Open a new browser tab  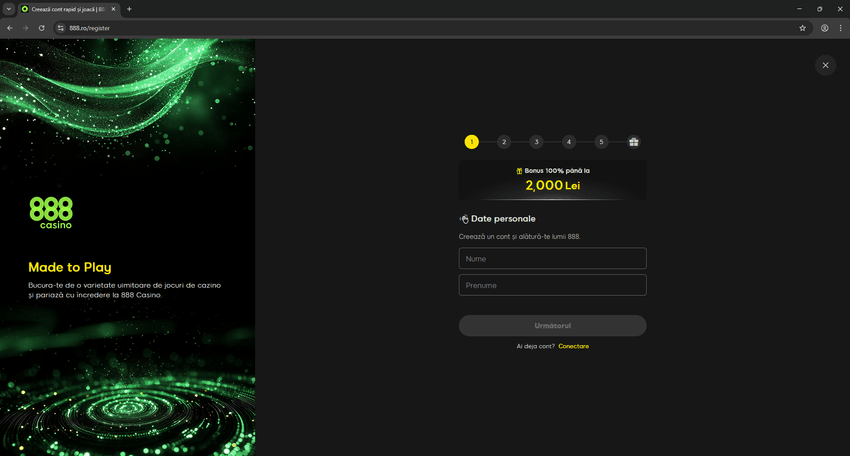[x=129, y=9]
